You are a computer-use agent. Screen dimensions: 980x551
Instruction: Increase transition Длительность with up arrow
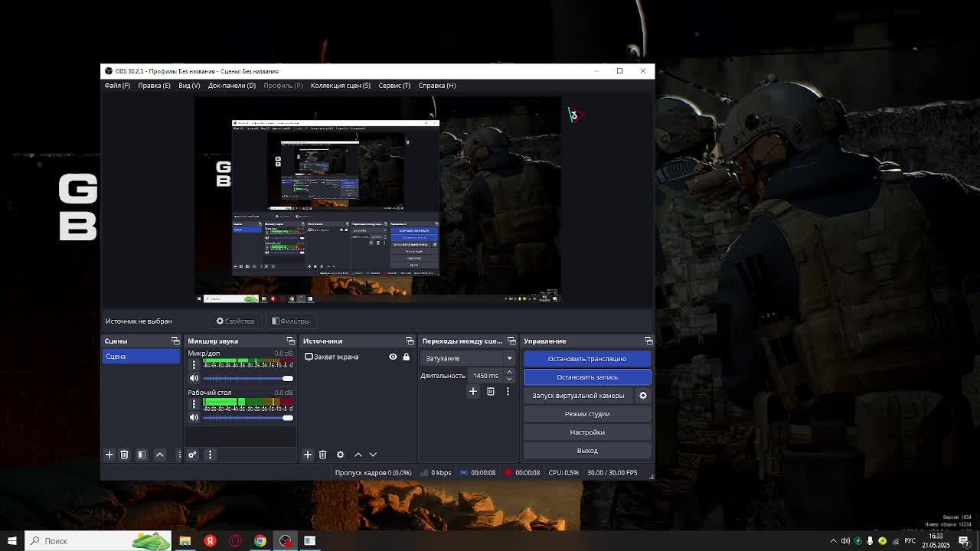point(509,372)
